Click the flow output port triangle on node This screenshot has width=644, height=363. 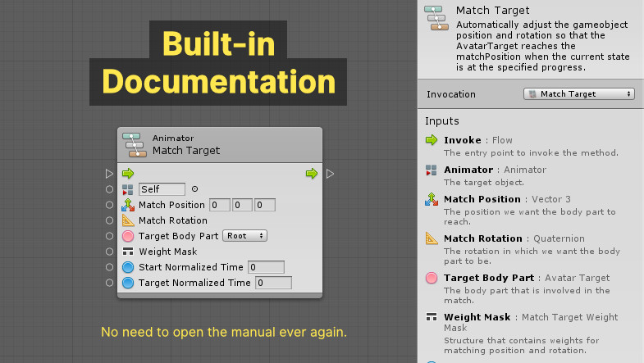pos(330,174)
